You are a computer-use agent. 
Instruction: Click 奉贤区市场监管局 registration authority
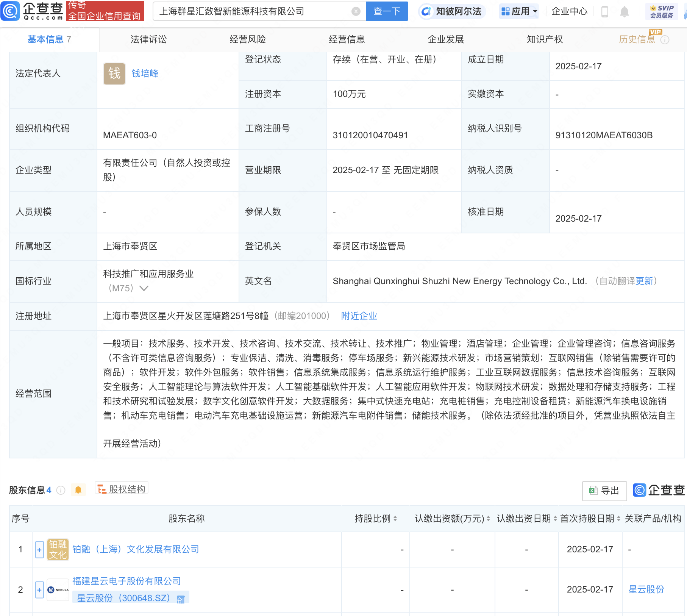coord(369,246)
